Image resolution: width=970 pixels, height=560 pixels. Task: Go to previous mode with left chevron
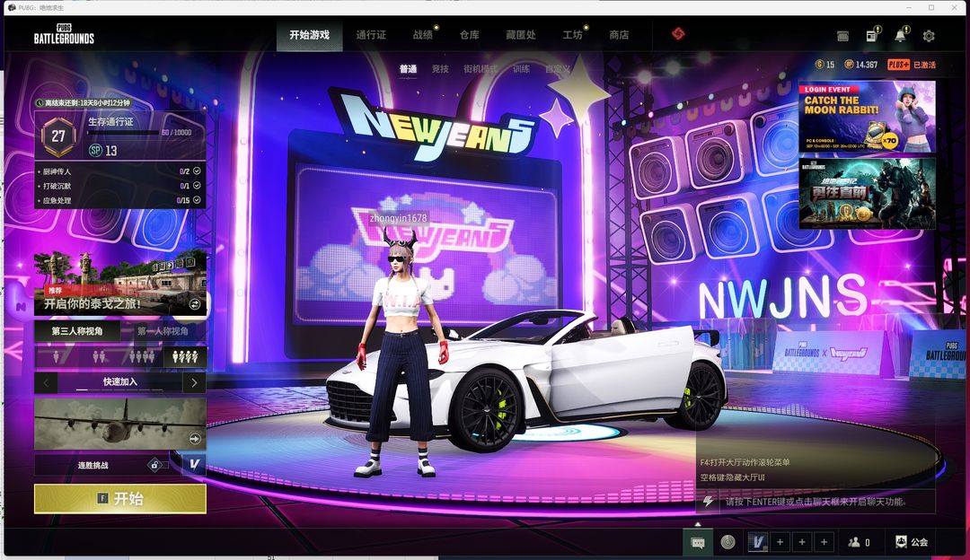point(47,382)
